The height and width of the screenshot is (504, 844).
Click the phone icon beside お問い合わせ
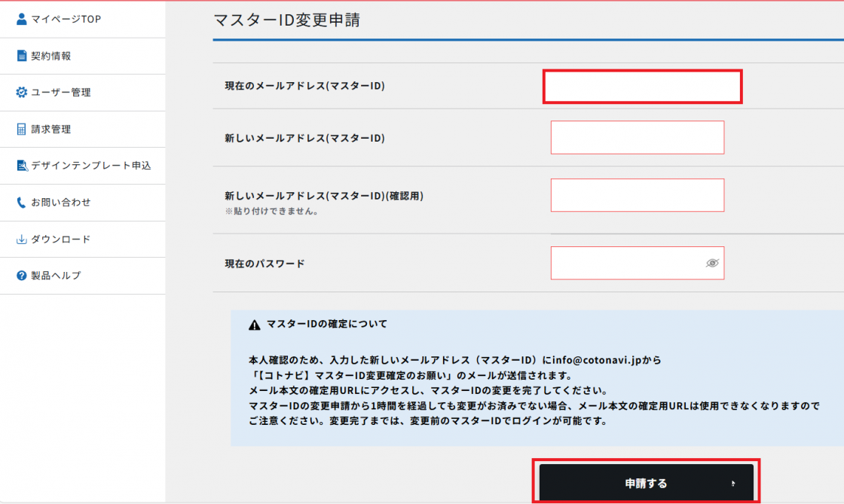[22, 203]
